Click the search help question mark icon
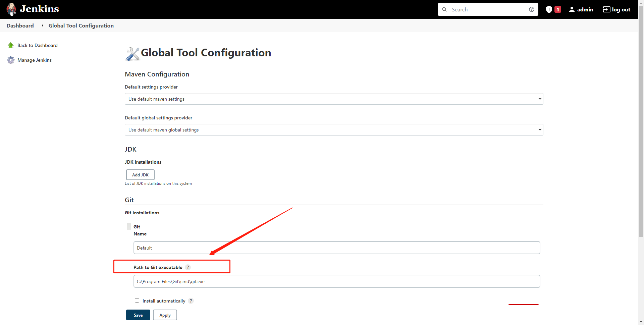644x325 pixels. [x=532, y=9]
